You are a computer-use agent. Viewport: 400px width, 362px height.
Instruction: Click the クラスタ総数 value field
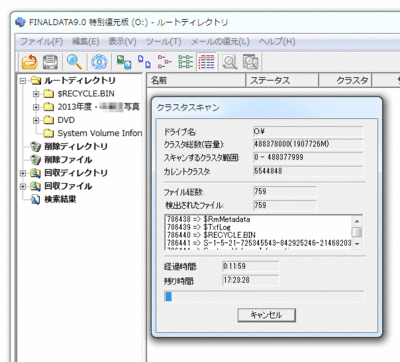(x=308, y=144)
